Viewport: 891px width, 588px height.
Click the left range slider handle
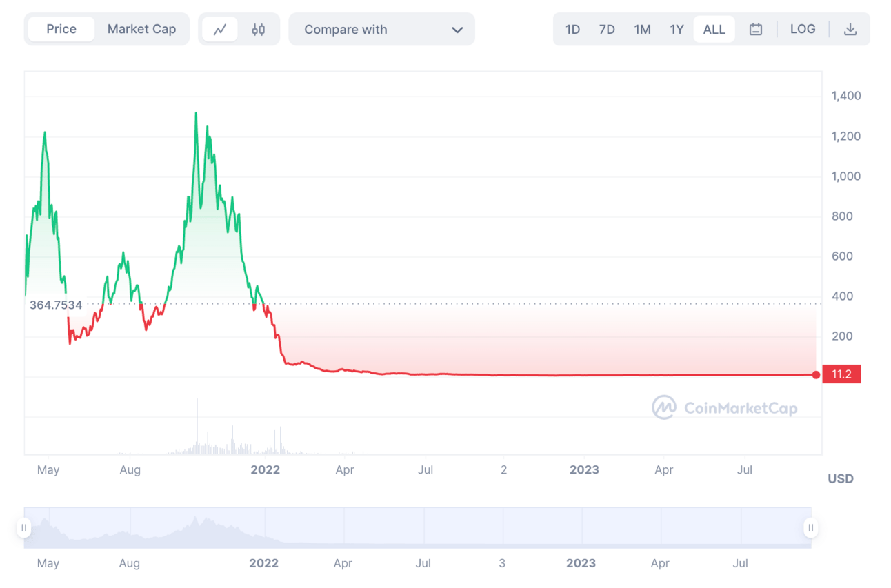(x=24, y=528)
